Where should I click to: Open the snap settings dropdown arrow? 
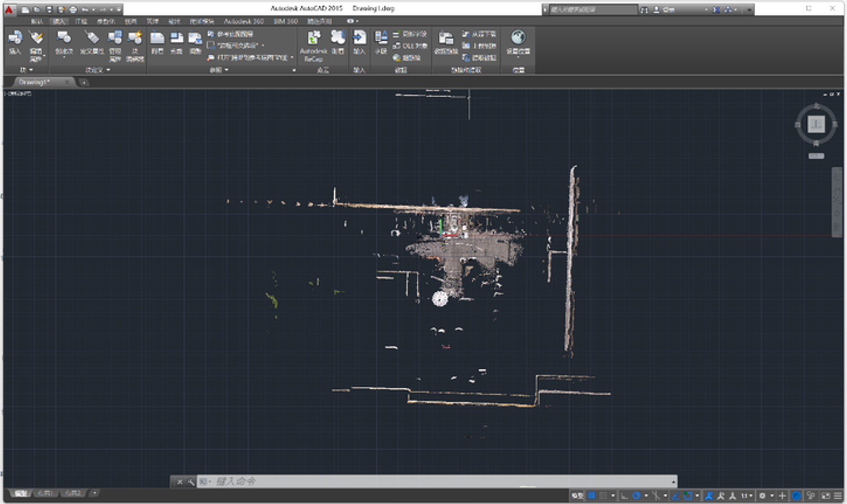pos(613,496)
